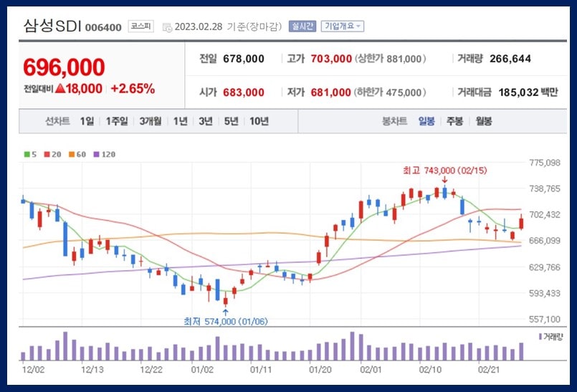Screen dimensions: 577x392
Task: Click the previous close value 678,000
Action: [244, 59]
